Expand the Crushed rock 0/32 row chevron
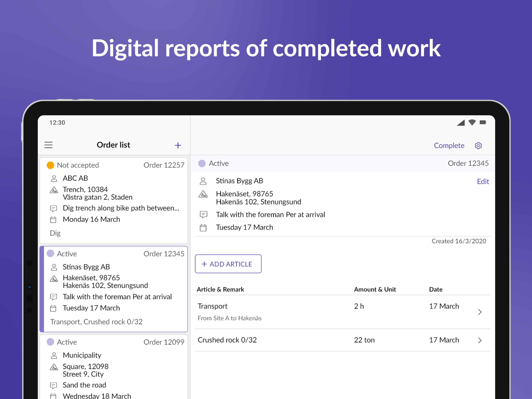Screen dimensions: 532x399 click(x=480, y=340)
